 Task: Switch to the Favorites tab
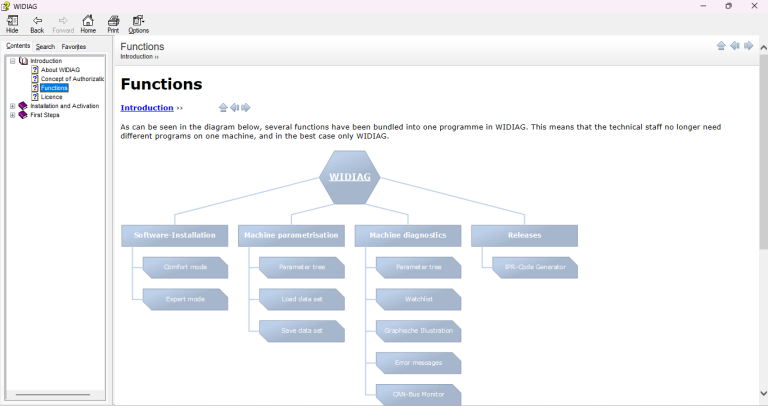coord(73,47)
